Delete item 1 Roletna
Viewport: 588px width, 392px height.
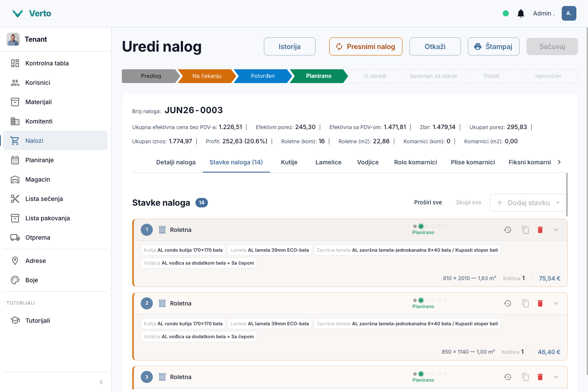click(x=540, y=230)
